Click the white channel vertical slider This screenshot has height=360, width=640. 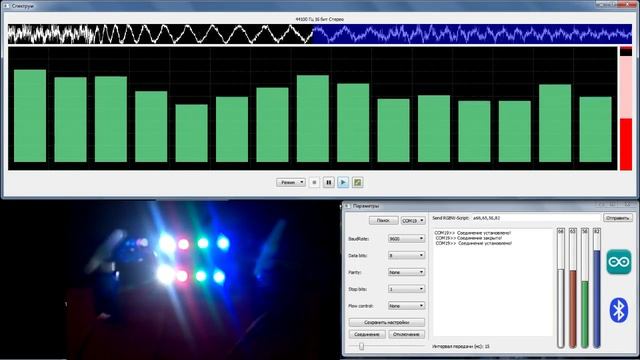click(x=561, y=288)
